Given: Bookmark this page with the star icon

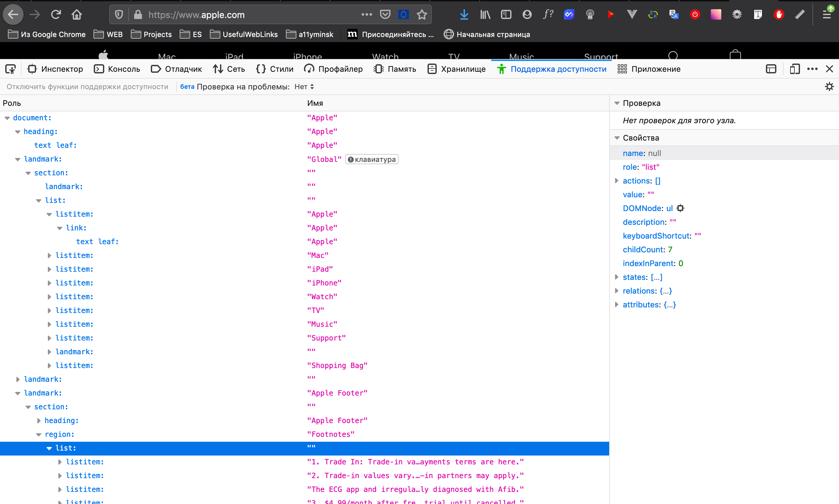Looking at the screenshot, I should click(422, 15).
